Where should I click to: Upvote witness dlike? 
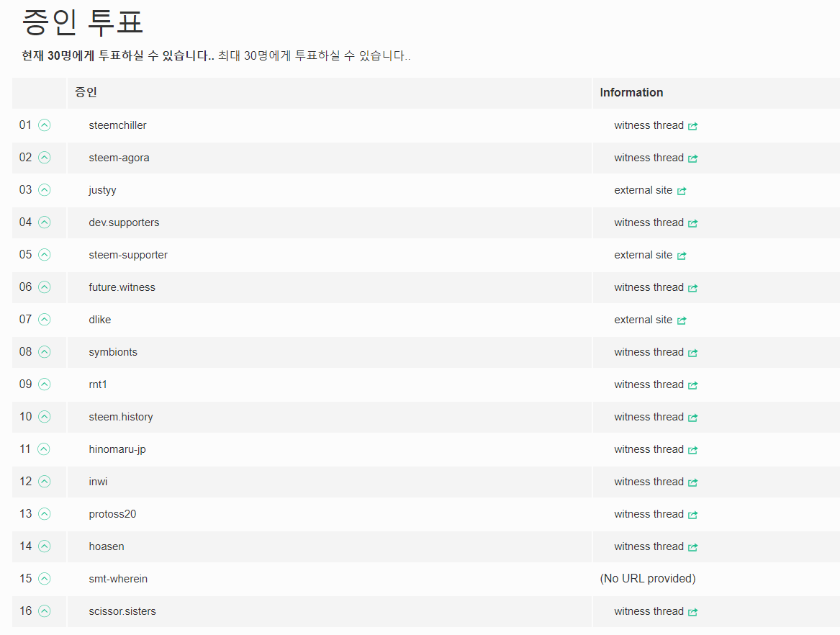point(45,320)
